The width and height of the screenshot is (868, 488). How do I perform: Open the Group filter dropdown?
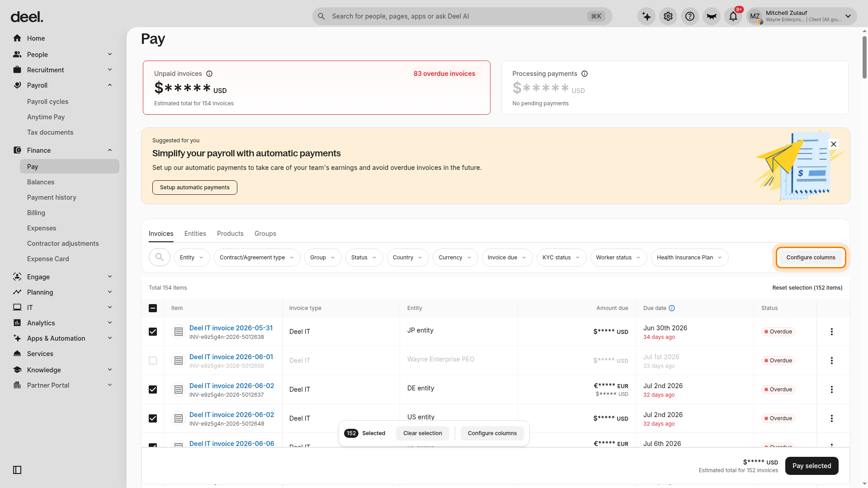point(323,258)
